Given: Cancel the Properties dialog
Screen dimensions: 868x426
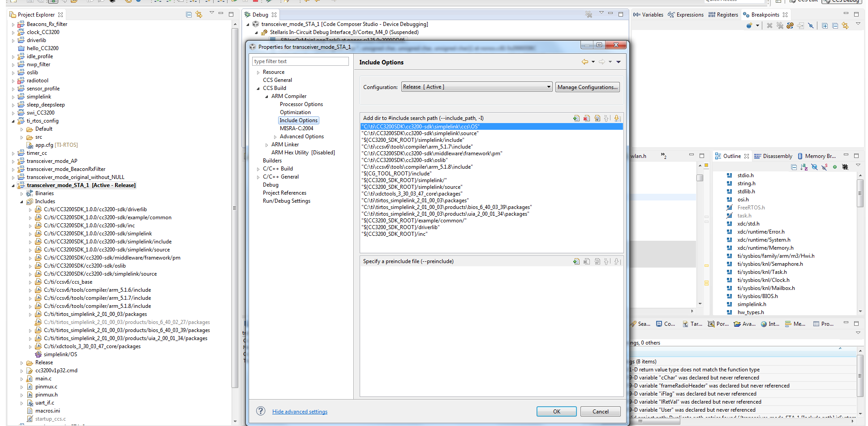Looking at the screenshot, I should pyautogui.click(x=601, y=412).
